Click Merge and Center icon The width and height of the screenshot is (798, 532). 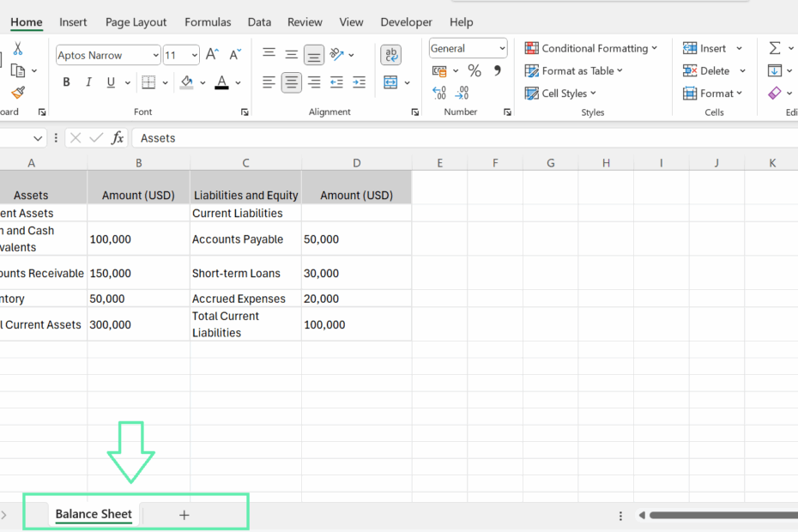(391, 82)
